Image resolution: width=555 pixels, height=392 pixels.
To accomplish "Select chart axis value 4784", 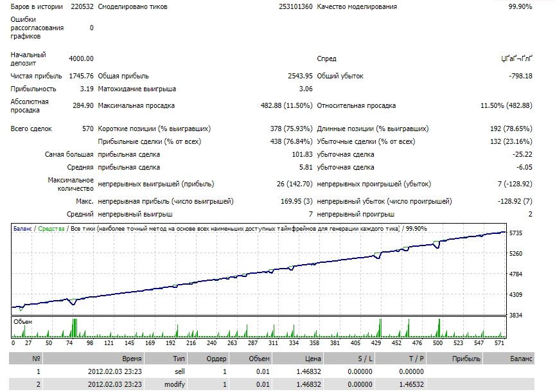I will (x=516, y=274).
